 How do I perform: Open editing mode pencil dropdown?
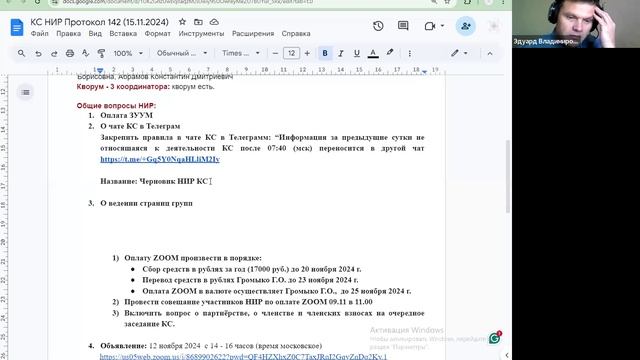tap(459, 53)
